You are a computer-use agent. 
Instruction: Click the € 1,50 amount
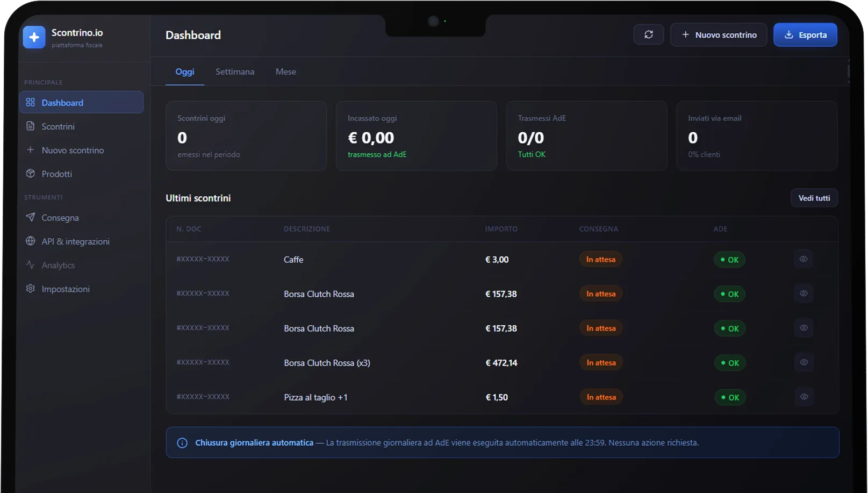tap(497, 397)
